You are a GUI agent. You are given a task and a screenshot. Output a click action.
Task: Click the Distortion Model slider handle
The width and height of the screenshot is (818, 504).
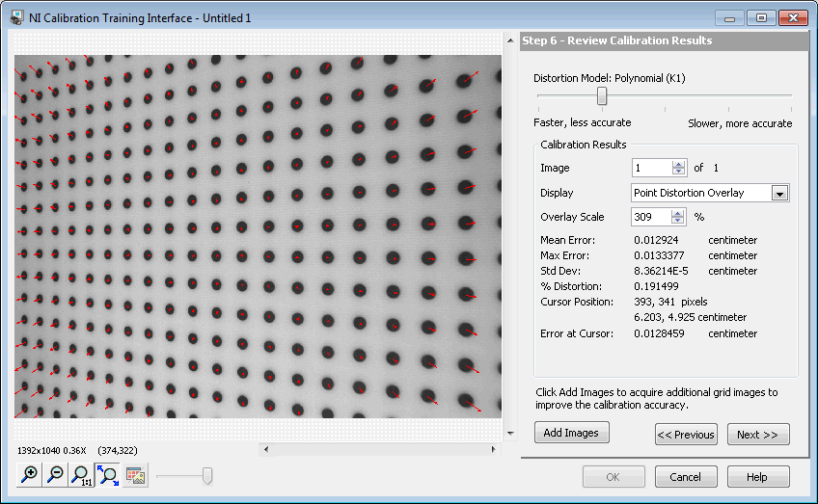tap(602, 96)
